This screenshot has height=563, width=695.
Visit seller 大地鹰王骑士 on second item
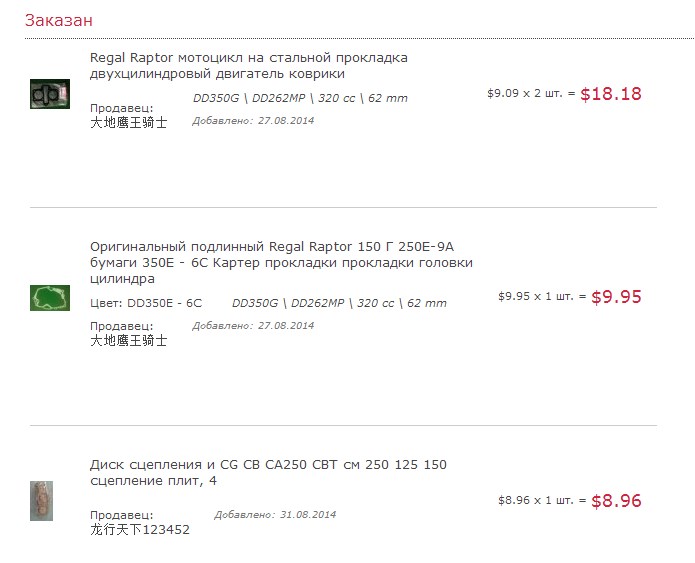tap(129, 340)
